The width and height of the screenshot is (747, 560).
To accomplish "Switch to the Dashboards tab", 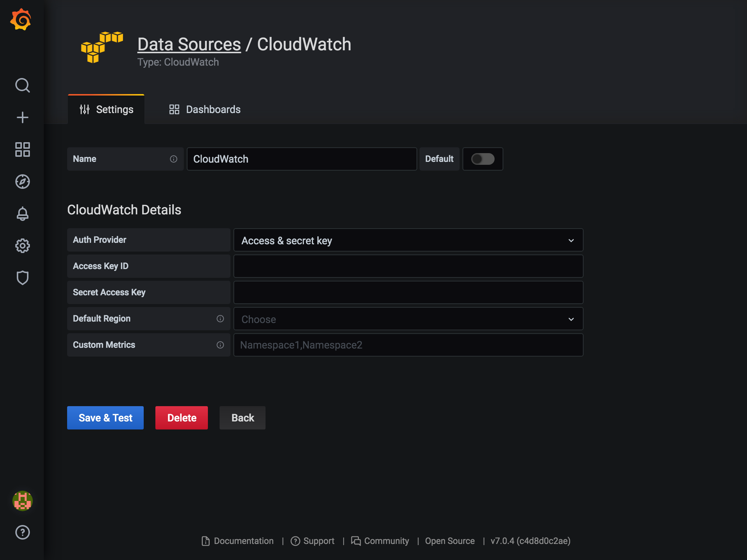I will (x=205, y=109).
